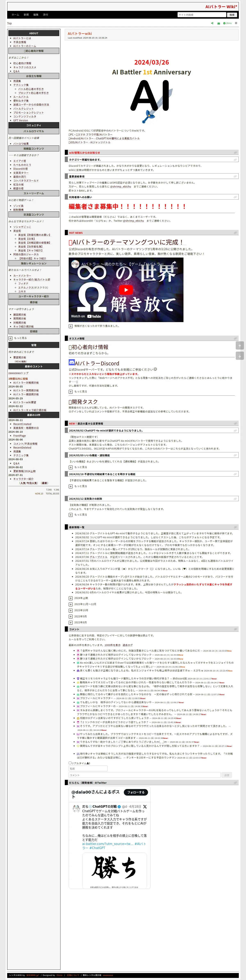Screen dimensions: 246x980
Task: Expand もっと見る under AIバトラーDiscord
Action: pos(71,392)
